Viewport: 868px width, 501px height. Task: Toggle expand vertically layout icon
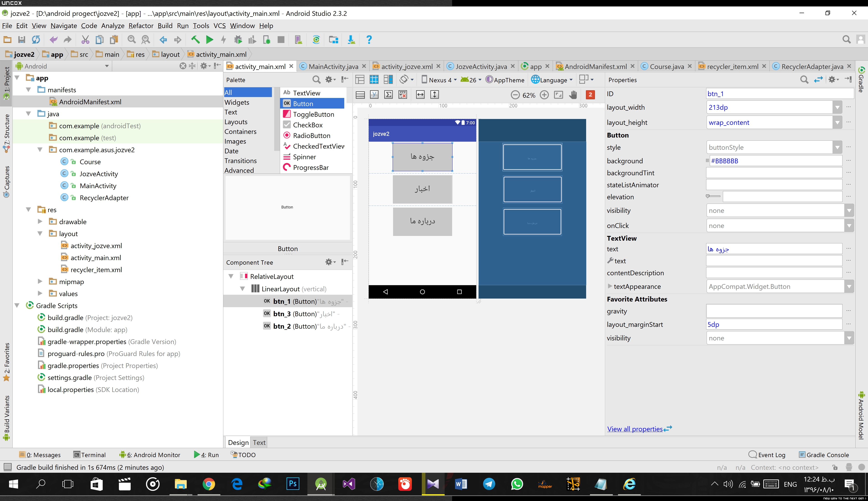[434, 95]
